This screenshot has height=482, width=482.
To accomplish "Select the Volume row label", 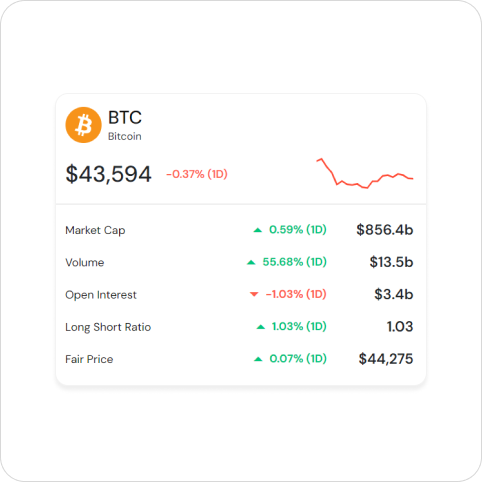I will coord(85,262).
